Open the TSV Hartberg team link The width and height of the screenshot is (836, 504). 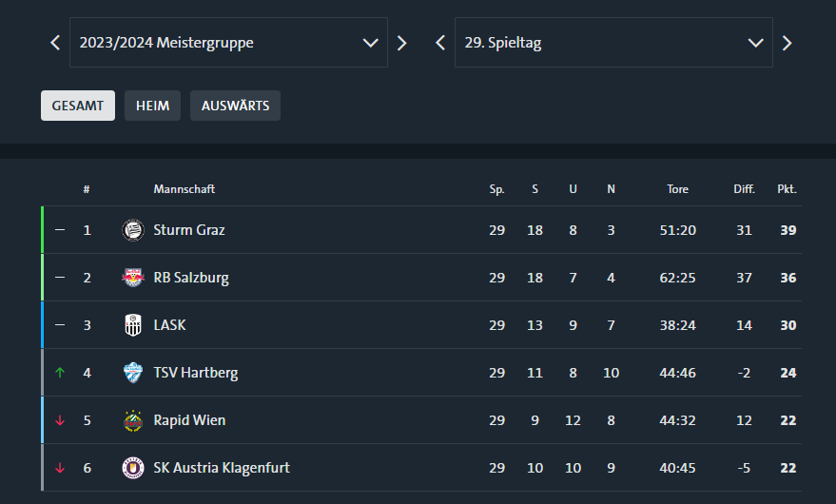(196, 373)
